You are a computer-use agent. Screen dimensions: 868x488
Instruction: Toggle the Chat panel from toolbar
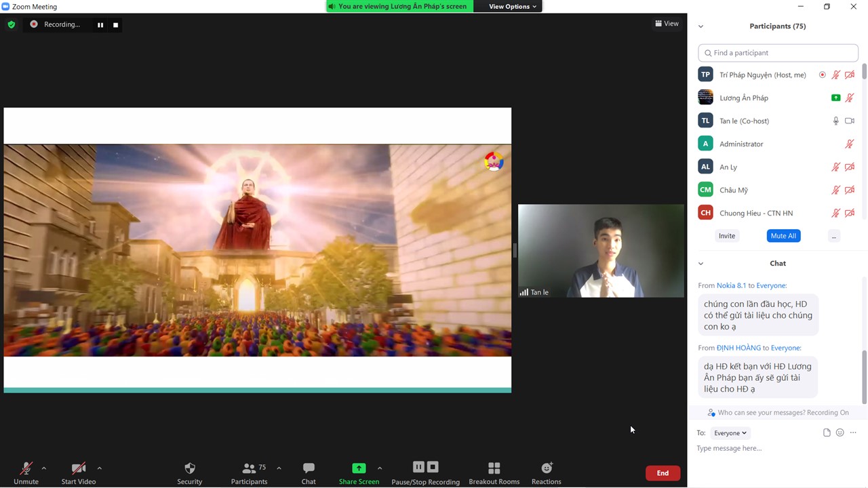pos(309,473)
